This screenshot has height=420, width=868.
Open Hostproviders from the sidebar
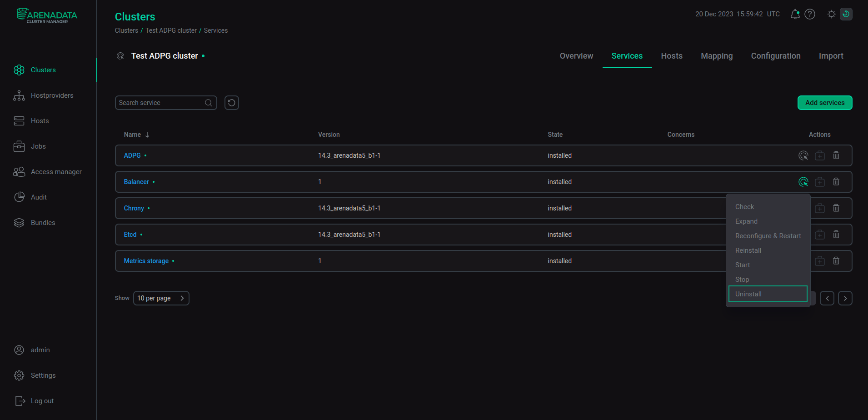click(x=43, y=95)
